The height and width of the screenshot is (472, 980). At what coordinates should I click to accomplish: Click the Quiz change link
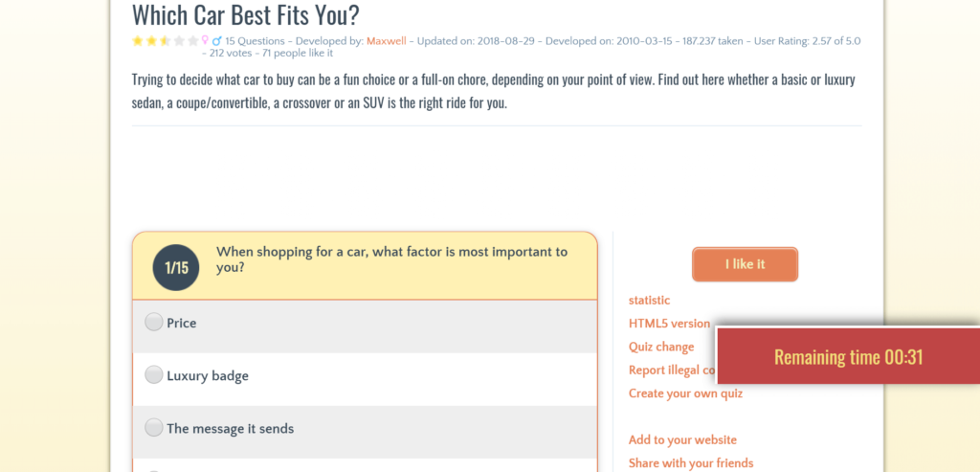click(661, 347)
